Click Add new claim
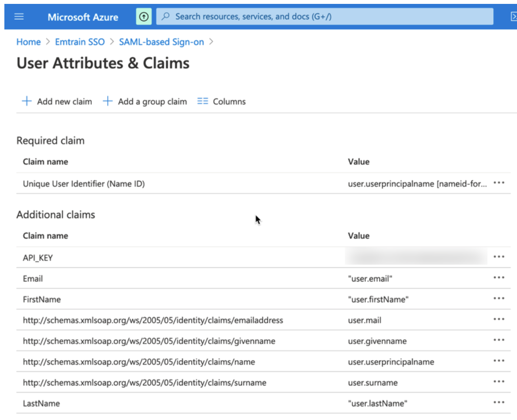 [57, 102]
